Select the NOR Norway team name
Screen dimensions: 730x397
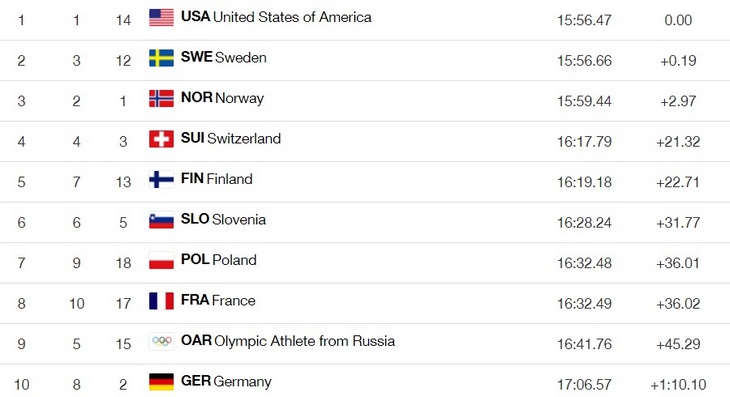pyautogui.click(x=223, y=98)
